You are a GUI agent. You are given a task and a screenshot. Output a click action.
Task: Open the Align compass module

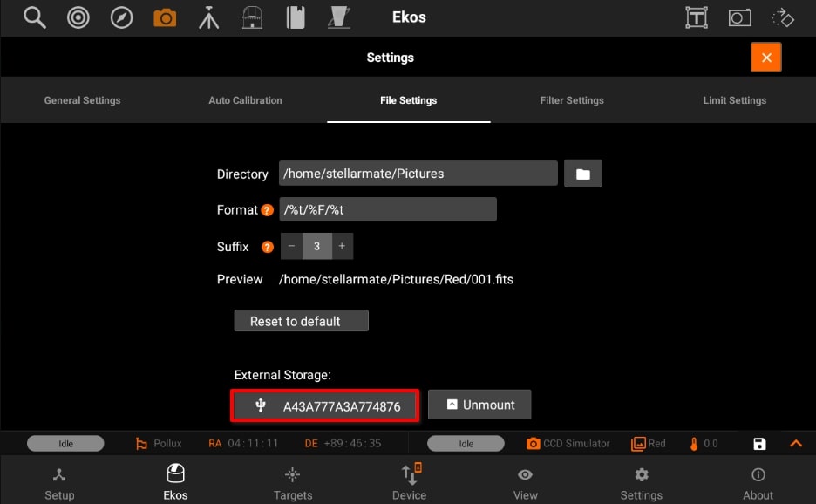pos(121,17)
